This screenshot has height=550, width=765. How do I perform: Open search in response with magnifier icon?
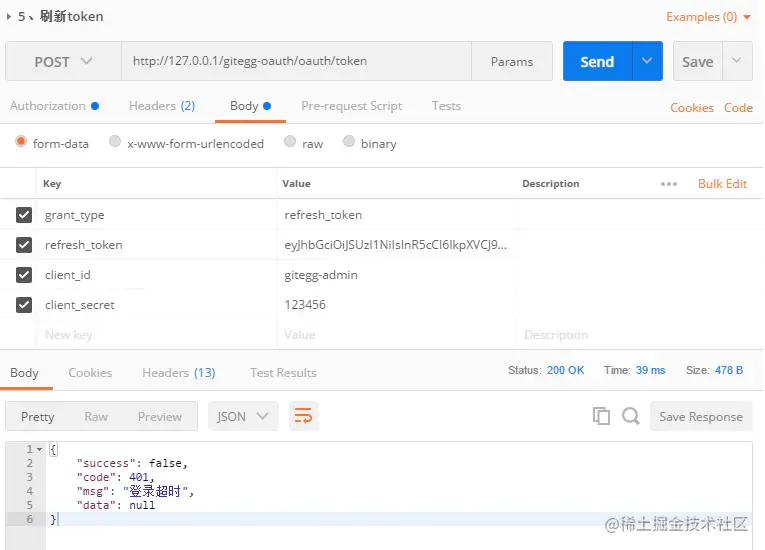(x=630, y=416)
